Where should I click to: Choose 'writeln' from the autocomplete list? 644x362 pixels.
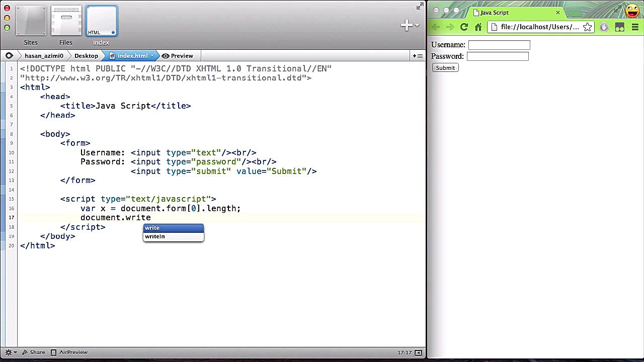174,236
